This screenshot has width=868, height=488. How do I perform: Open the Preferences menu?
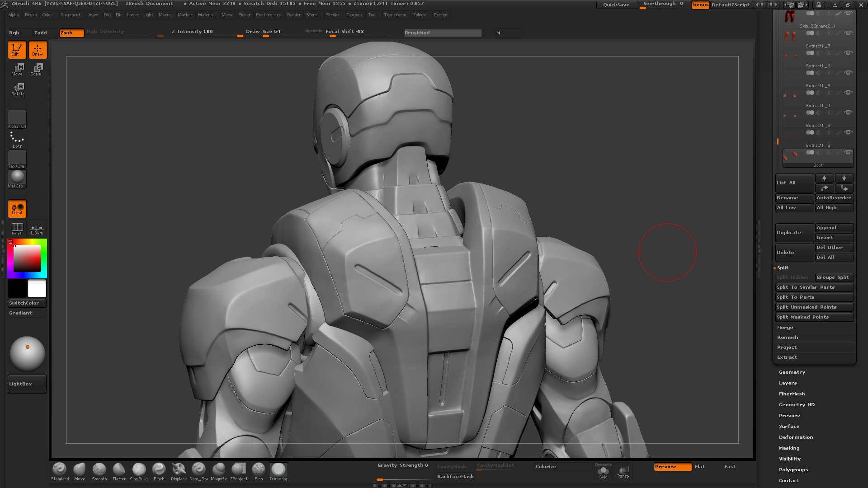(x=269, y=15)
